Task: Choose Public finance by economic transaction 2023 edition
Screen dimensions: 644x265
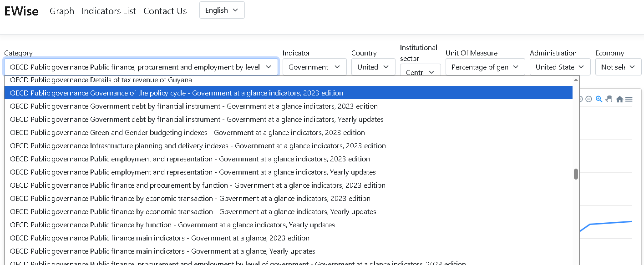Action: click(289, 198)
